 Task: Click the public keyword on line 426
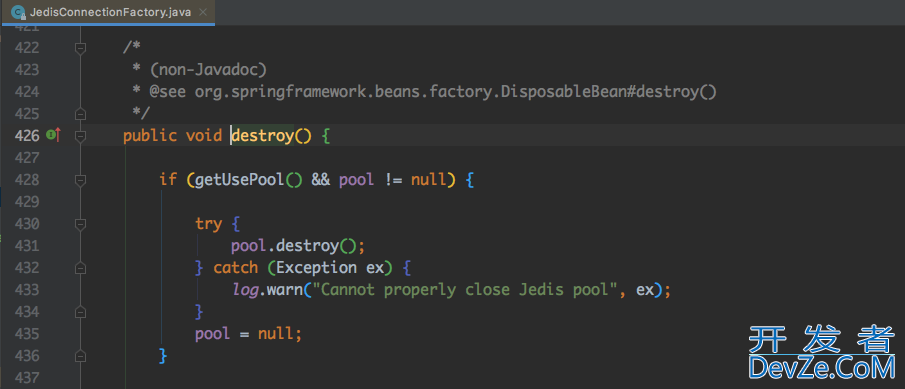click(150, 136)
